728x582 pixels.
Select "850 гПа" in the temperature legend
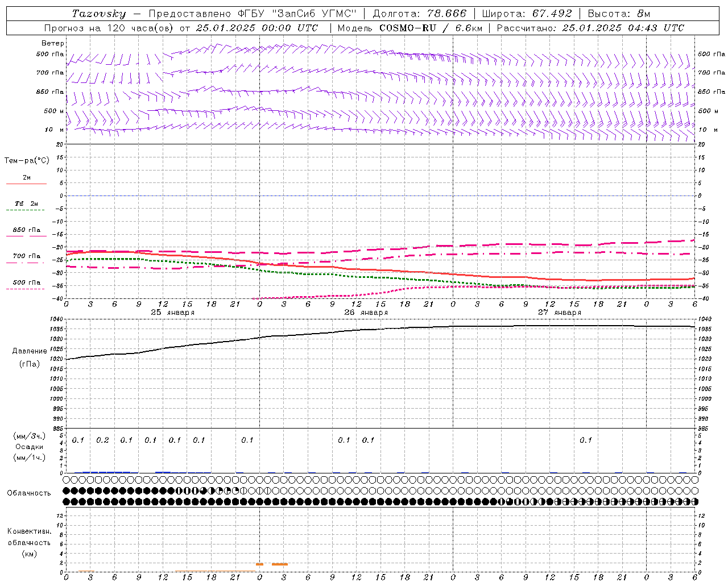[x=27, y=230]
